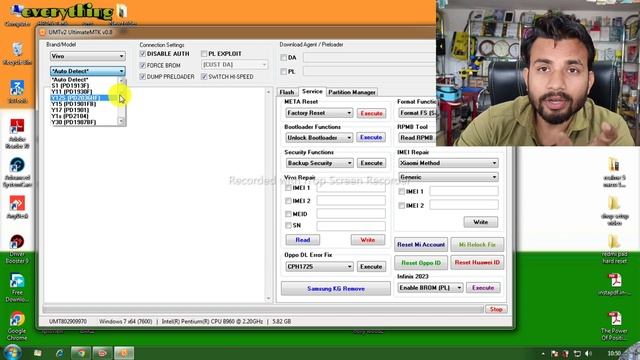Viewport: 640px width, 360px height.
Task: Check the SN checkbox
Action: (288, 225)
